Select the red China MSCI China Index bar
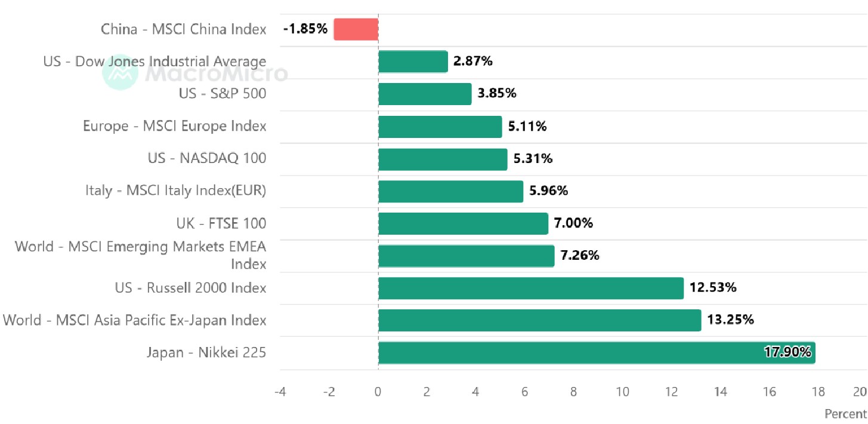The height and width of the screenshot is (424, 868). pyautogui.click(x=356, y=29)
